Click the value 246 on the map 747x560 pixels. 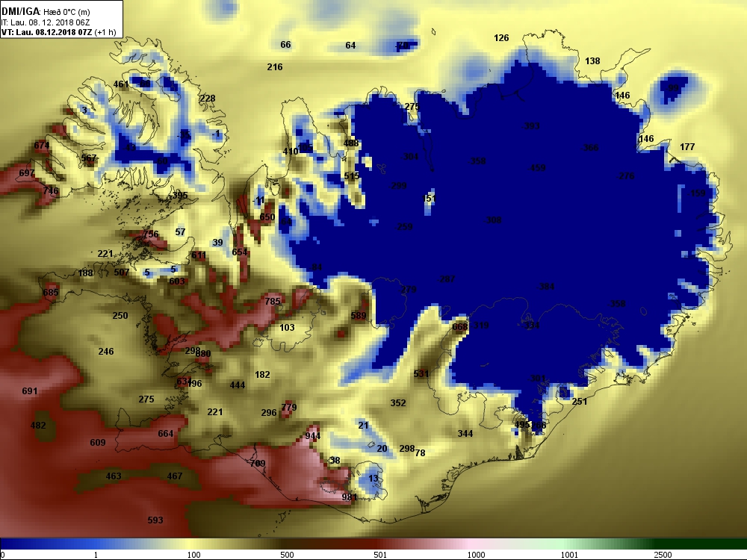[106, 352]
